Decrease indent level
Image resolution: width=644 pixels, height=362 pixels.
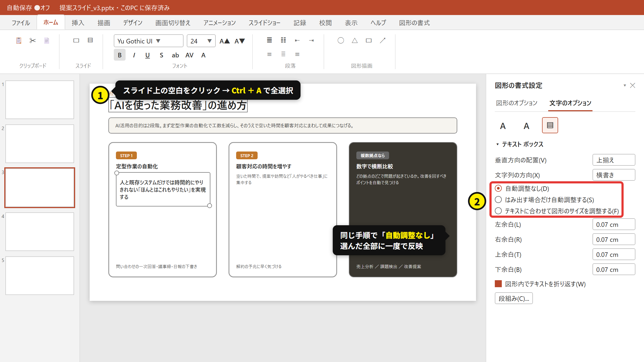[x=297, y=40]
